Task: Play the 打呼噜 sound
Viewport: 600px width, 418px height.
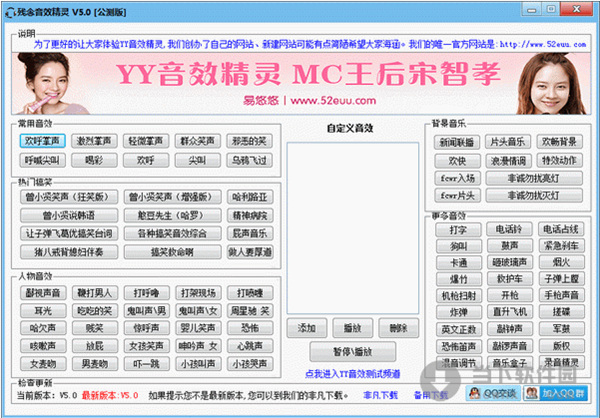Action: (147, 293)
